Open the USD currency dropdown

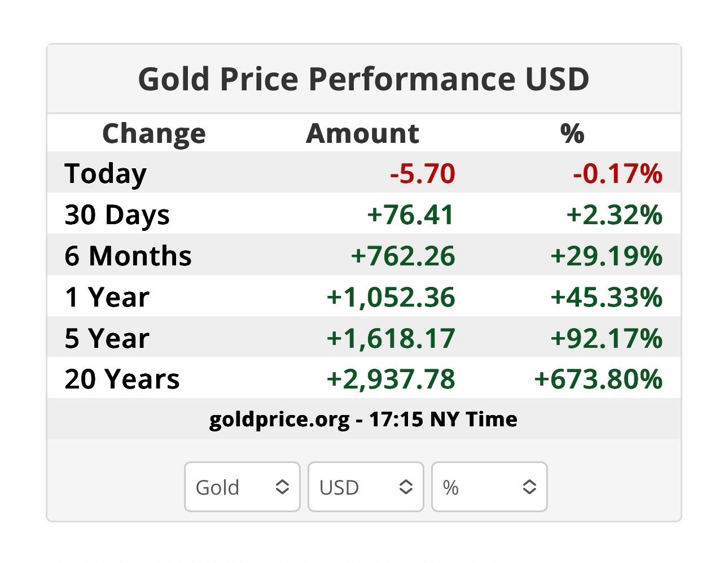366,487
